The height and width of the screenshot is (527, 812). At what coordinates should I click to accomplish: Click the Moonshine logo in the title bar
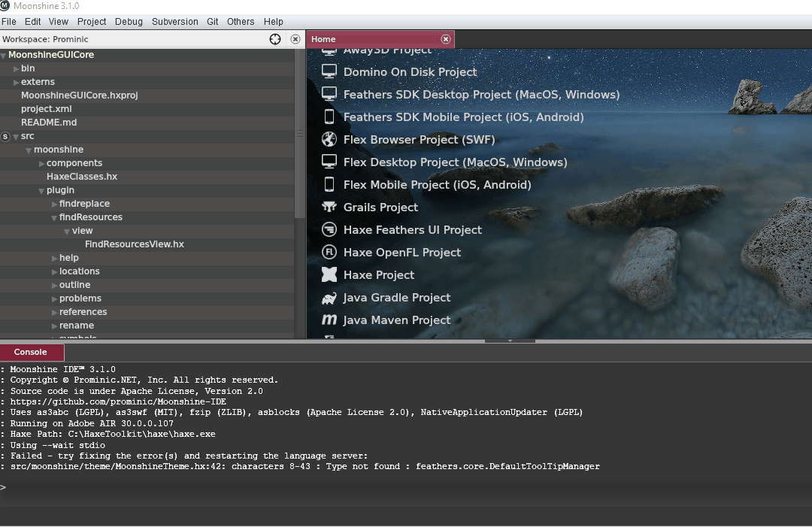click(7, 6)
